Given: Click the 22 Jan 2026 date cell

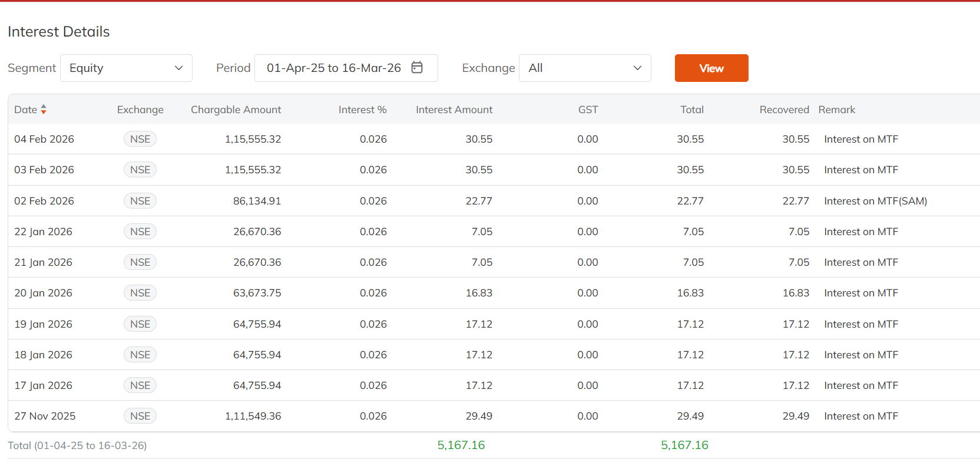Looking at the screenshot, I should click(x=44, y=232).
